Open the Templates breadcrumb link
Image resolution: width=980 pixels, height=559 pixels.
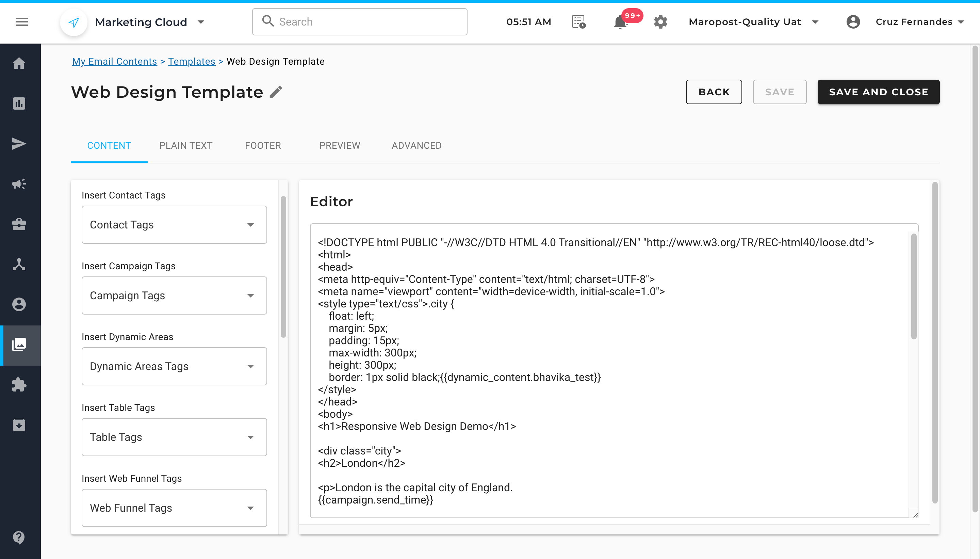tap(192, 61)
